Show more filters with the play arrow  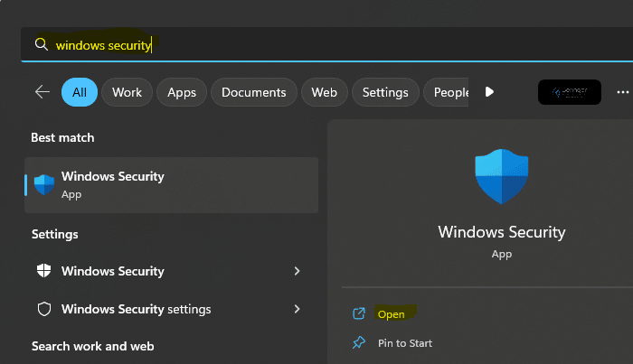click(489, 92)
